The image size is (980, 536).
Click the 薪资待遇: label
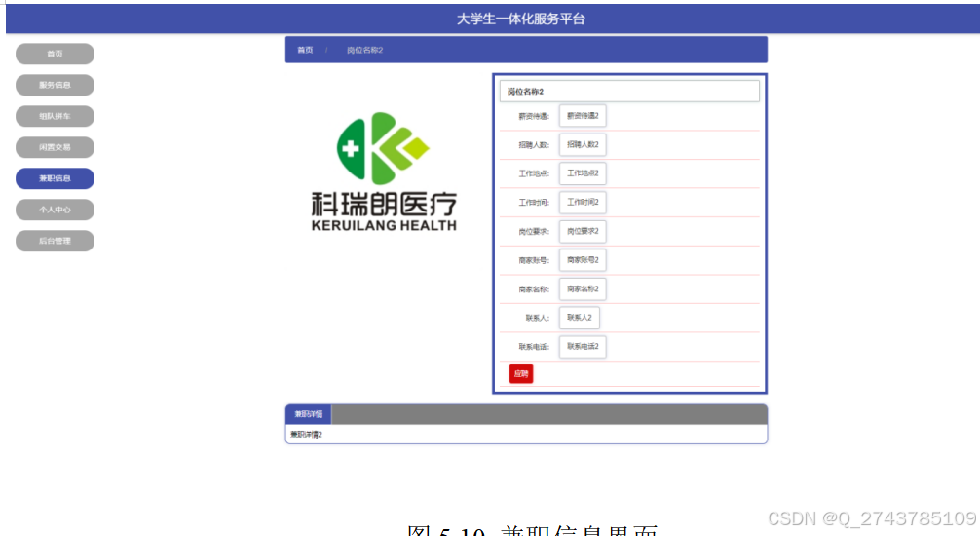coord(534,116)
